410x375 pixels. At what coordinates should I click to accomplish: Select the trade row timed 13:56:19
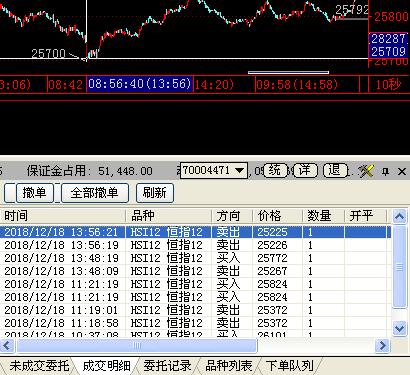click(195, 245)
